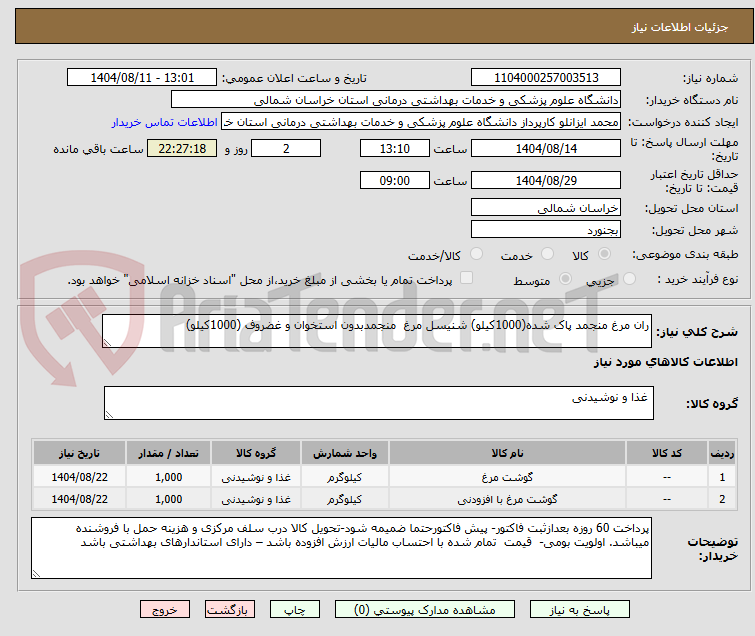Click the تاریخ نیاز column header

click(79, 453)
